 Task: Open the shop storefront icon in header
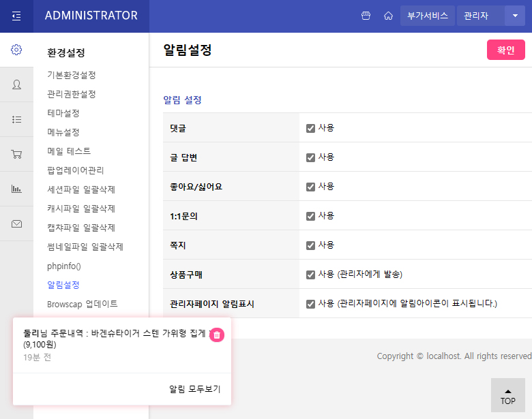(366, 16)
